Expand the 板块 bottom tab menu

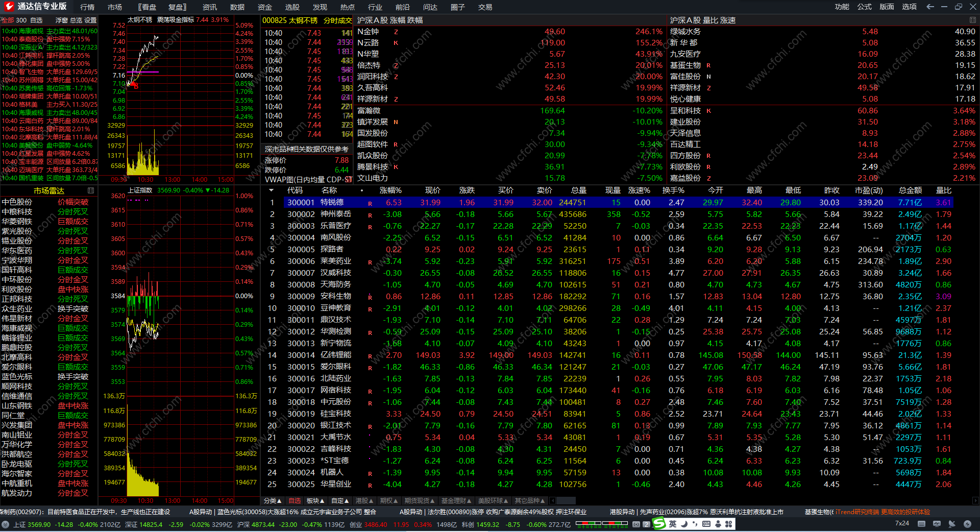pyautogui.click(x=315, y=501)
